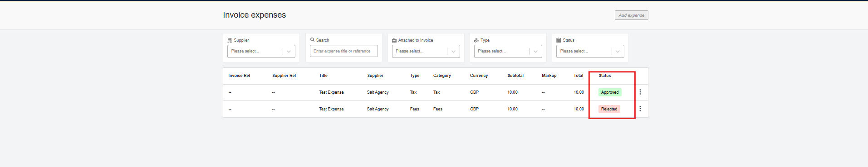868x167 pixels.
Task: Open the three-dot menu for Rejected expense
Action: 640,109
